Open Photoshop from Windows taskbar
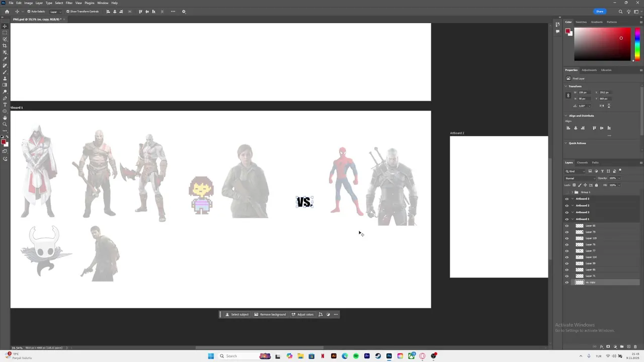This screenshot has width=644, height=362. point(389,356)
